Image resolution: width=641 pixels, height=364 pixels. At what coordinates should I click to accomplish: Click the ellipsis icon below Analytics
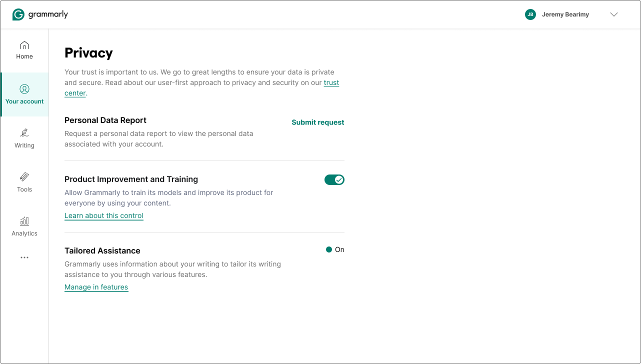click(24, 257)
